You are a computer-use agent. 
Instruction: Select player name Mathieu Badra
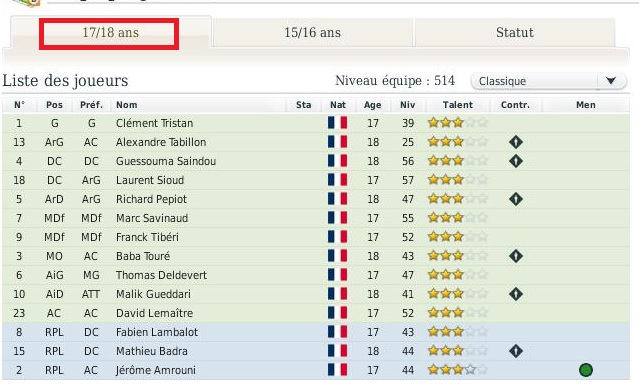(x=152, y=351)
